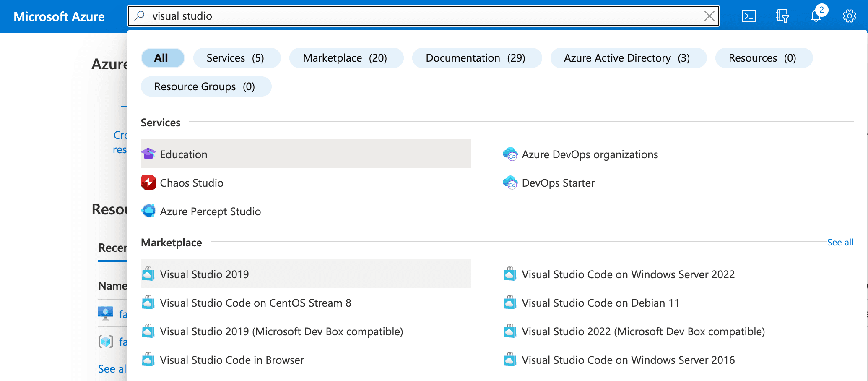
Task: Open portal settings via the gear icon
Action: click(850, 16)
